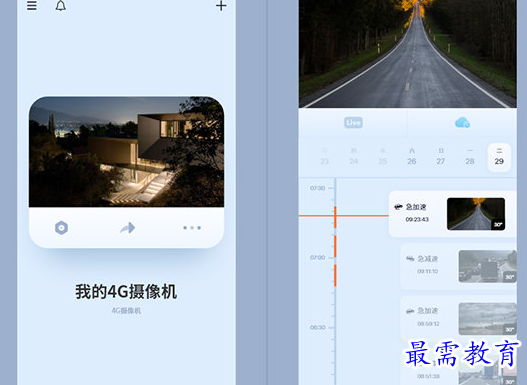Click the 09:11:10 timestamp

pos(428,271)
